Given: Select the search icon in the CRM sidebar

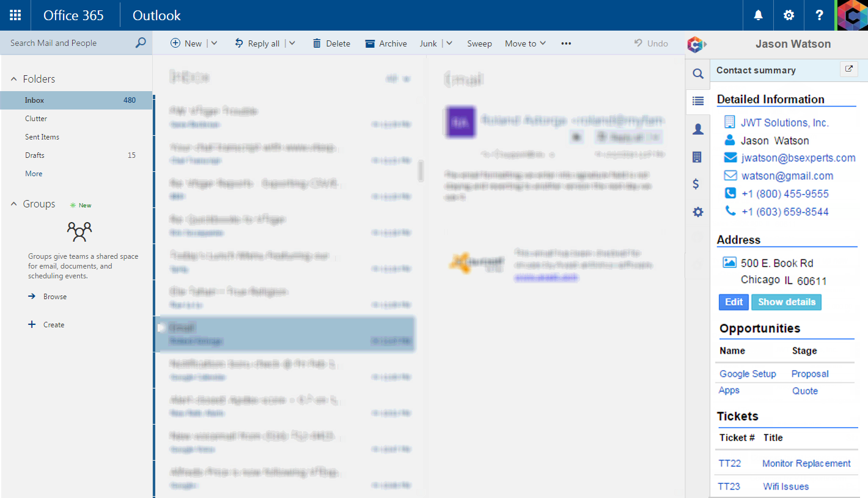Looking at the screenshot, I should coord(697,74).
